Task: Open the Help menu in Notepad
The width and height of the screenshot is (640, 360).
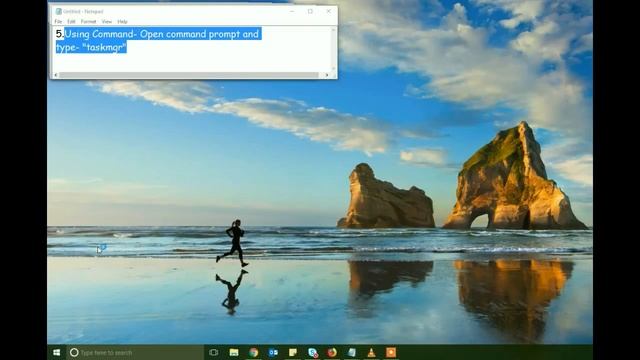Action: 122,22
